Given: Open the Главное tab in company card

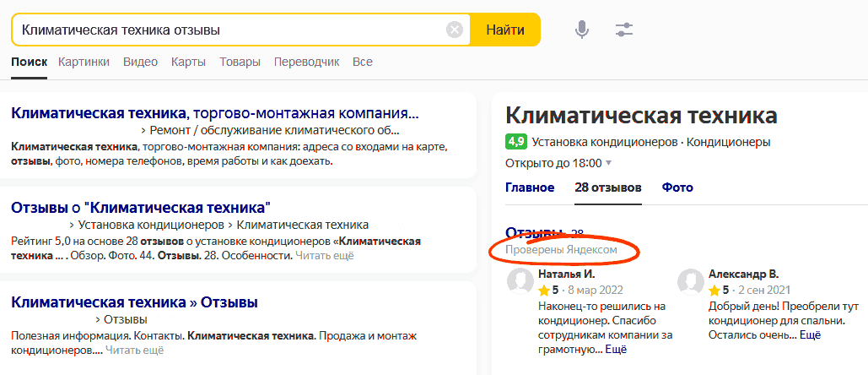Looking at the screenshot, I should pyautogui.click(x=530, y=187).
